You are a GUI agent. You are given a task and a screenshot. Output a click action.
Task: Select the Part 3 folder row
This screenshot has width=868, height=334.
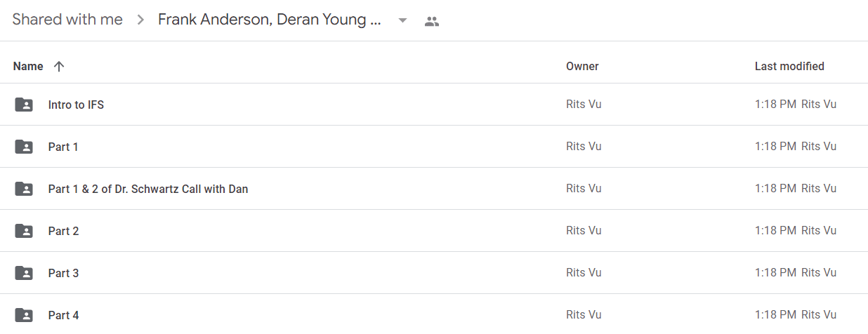434,273
